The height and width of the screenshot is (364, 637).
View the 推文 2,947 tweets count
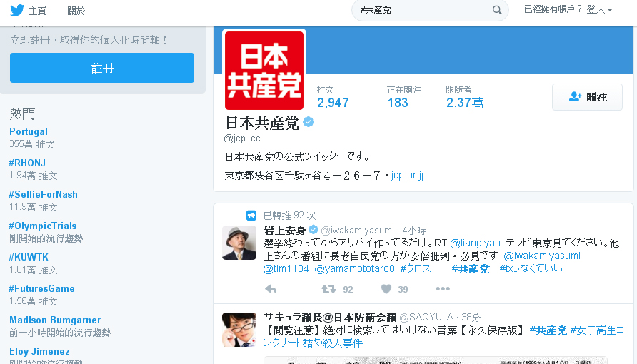point(333,96)
